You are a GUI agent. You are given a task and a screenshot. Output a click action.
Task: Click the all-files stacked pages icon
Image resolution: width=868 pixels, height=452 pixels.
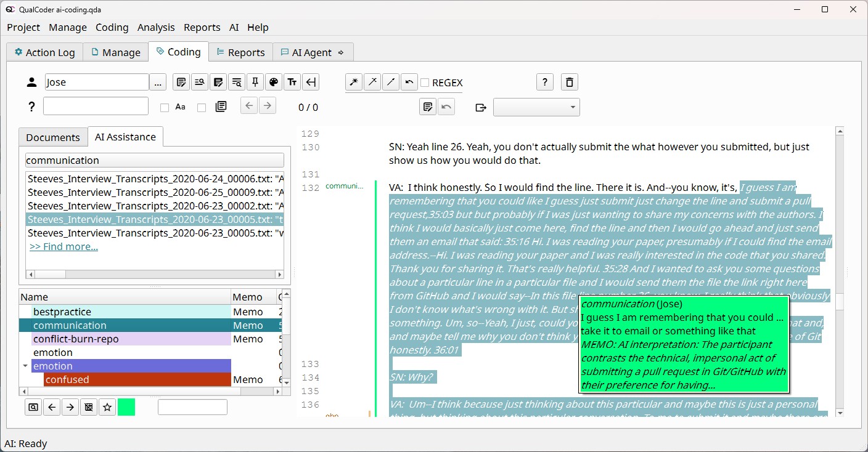[221, 107]
